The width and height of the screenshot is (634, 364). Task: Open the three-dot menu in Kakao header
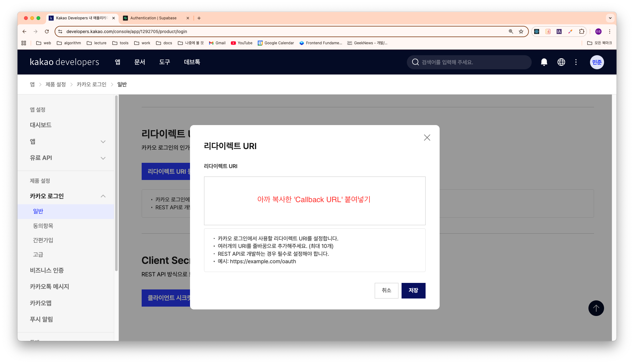[576, 62]
